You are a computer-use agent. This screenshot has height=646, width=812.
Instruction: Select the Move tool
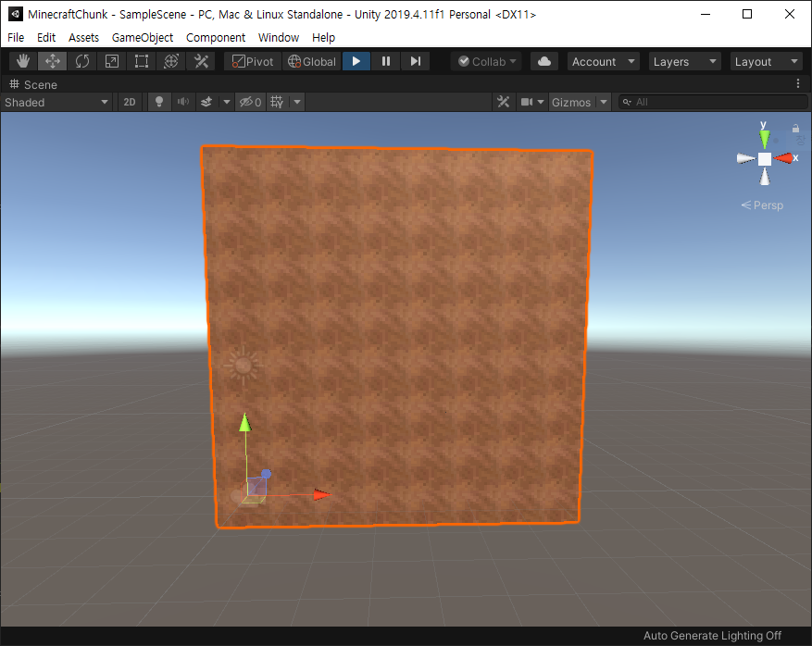coord(52,61)
